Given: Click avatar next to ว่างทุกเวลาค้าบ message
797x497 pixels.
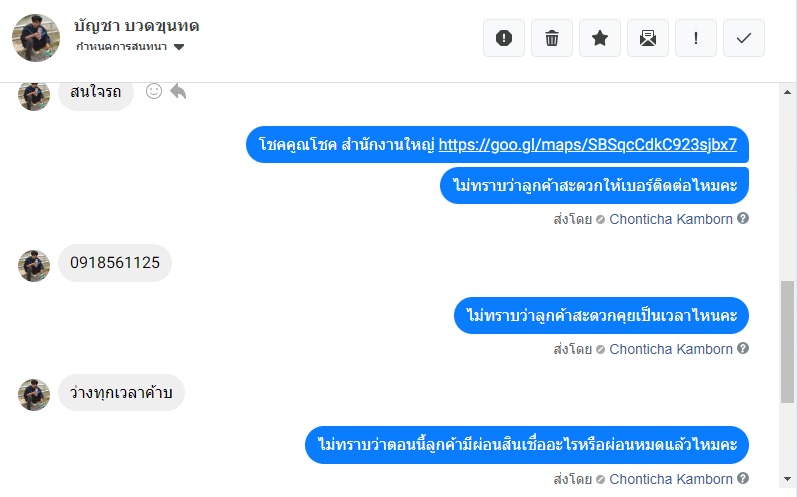Looking at the screenshot, I should [34, 393].
